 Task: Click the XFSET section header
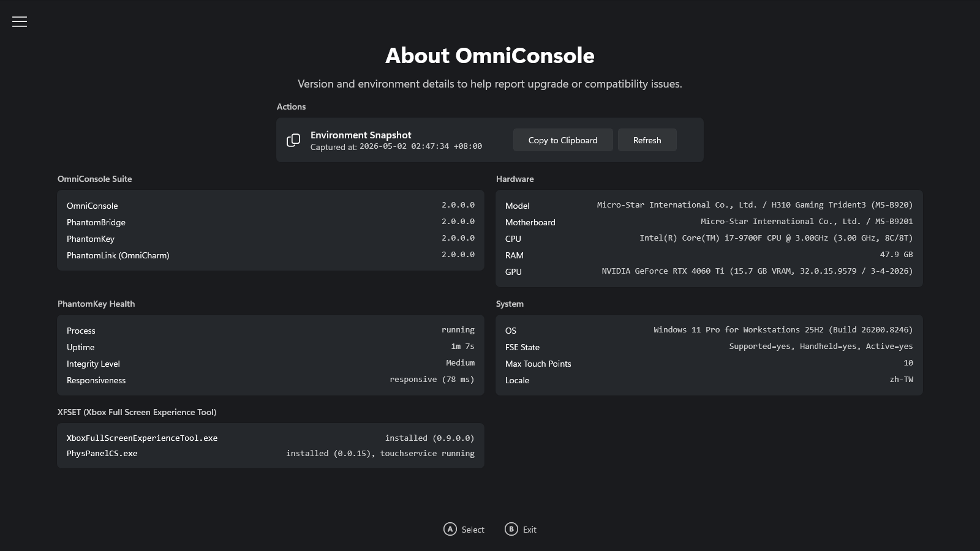137,412
